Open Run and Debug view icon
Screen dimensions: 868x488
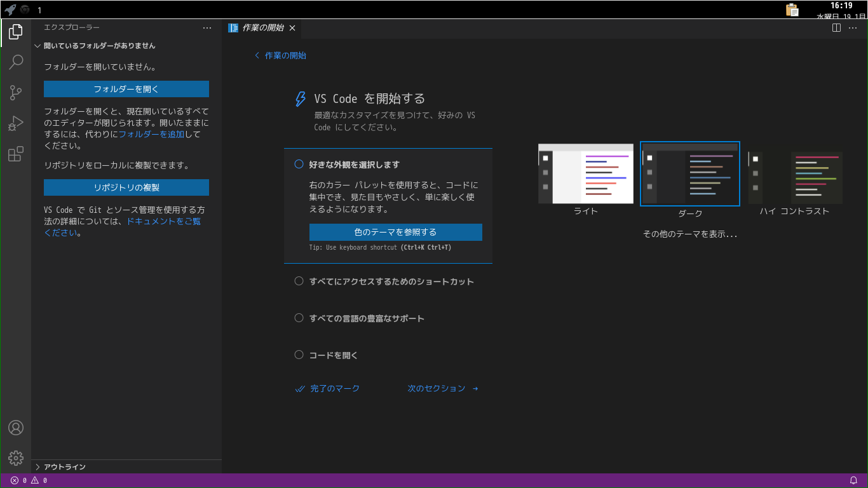pyautogui.click(x=16, y=123)
